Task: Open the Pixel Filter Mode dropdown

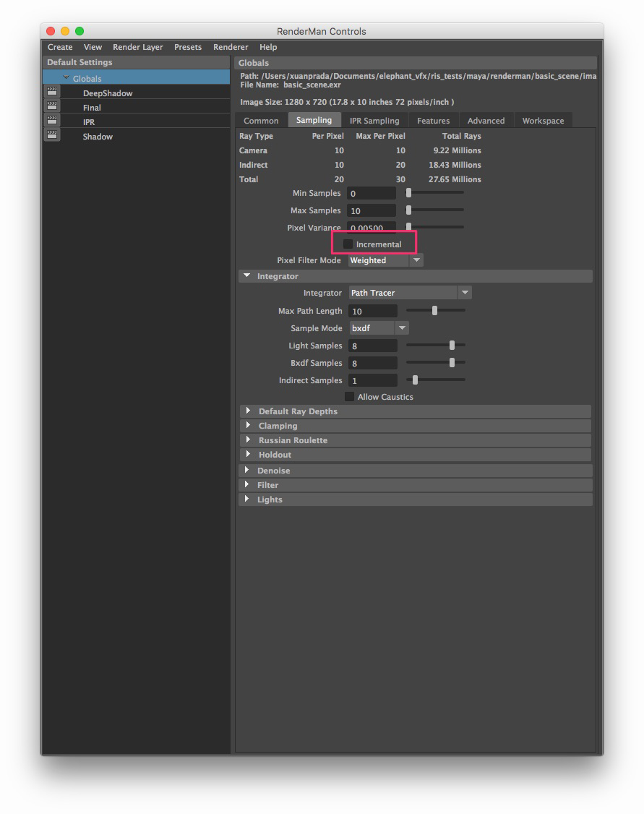Action: (385, 260)
